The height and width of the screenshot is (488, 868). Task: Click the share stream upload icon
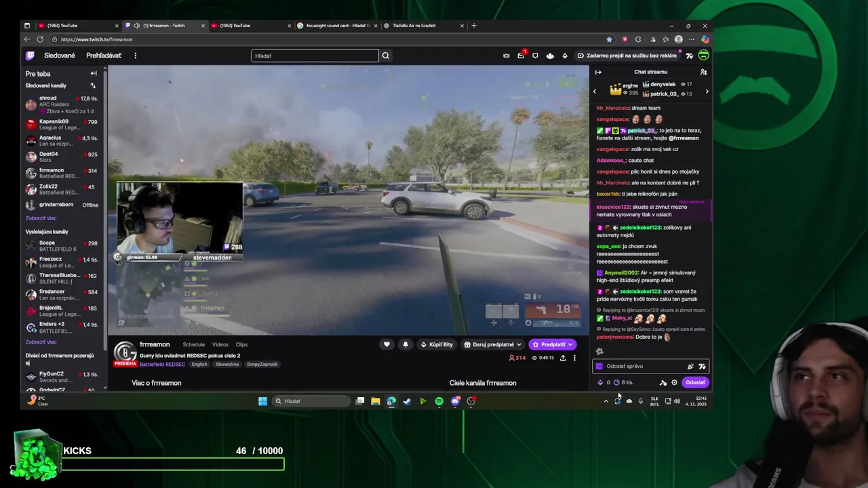click(x=563, y=358)
